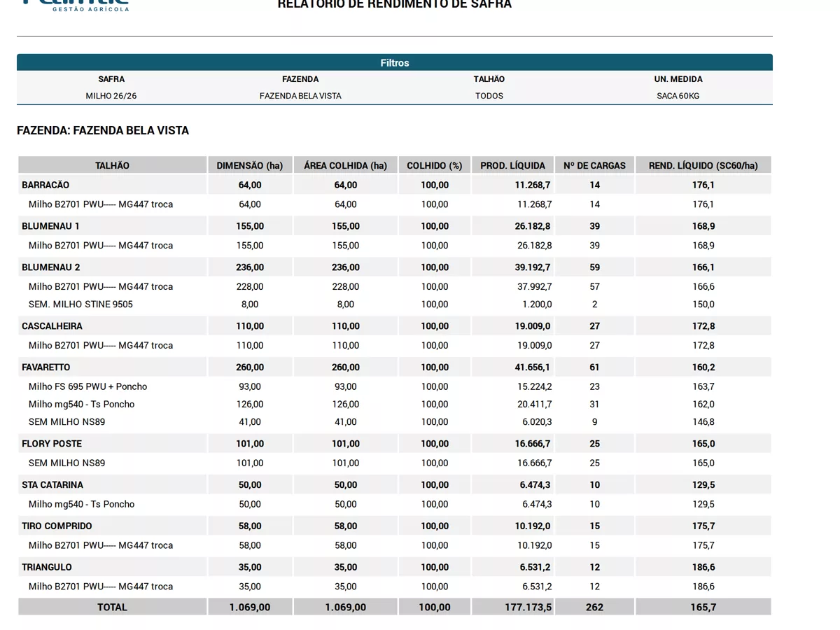Select the "SEM. MILHO STINE 9505" row label
The image size is (840, 630).
[x=80, y=304]
